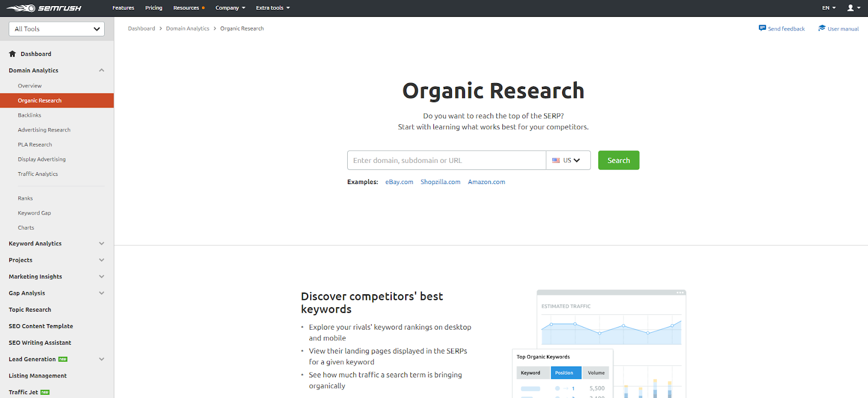Image resolution: width=868 pixels, height=398 pixels.
Task: Expand the Lead Generation section
Action: coord(101,359)
